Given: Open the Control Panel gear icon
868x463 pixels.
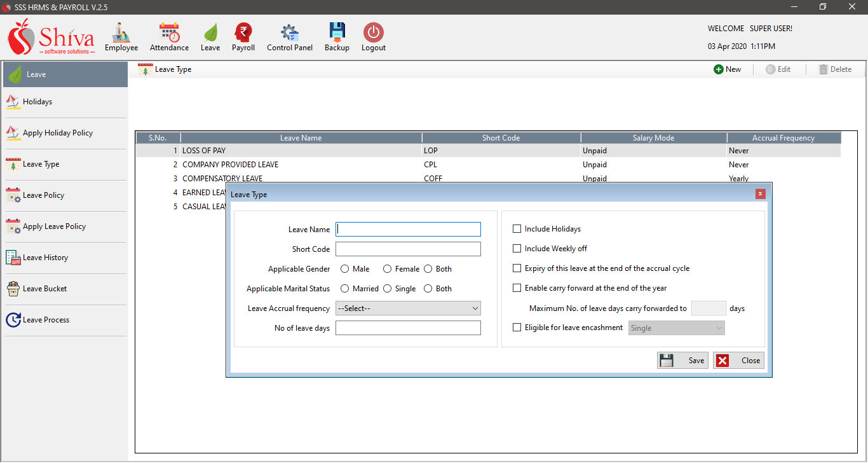Looking at the screenshot, I should [x=290, y=33].
